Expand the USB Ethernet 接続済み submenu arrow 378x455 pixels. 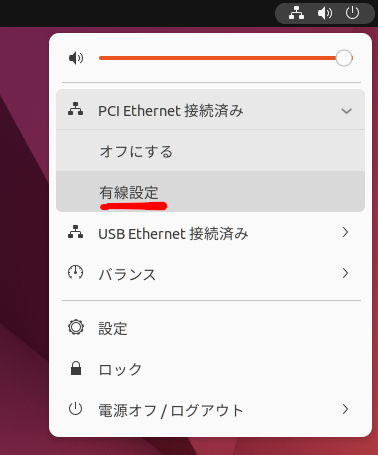pos(345,232)
